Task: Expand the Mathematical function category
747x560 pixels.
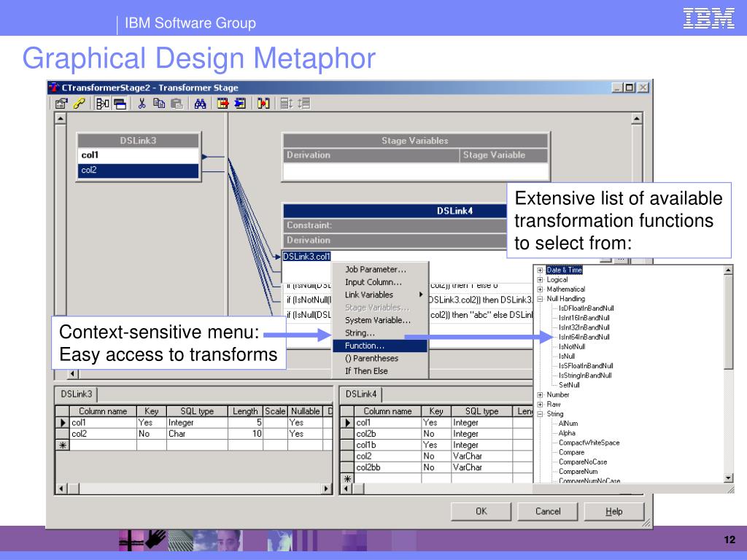Action: (540, 289)
